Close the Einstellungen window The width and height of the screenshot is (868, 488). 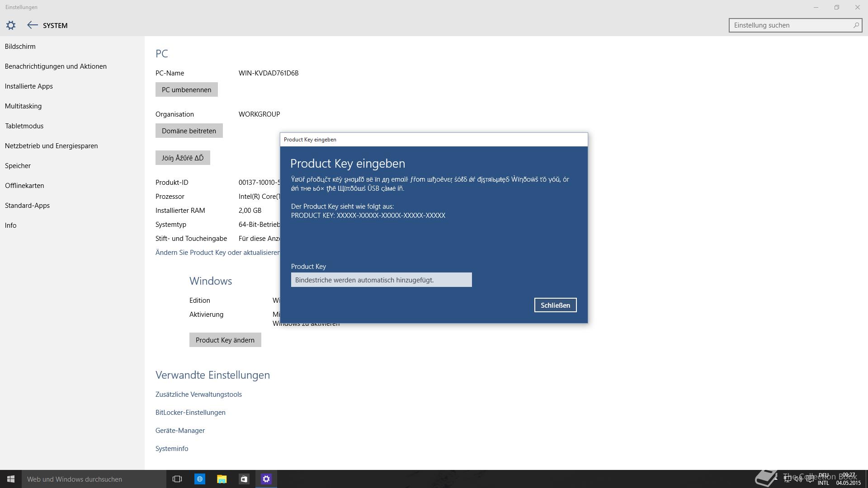pyautogui.click(x=858, y=7)
